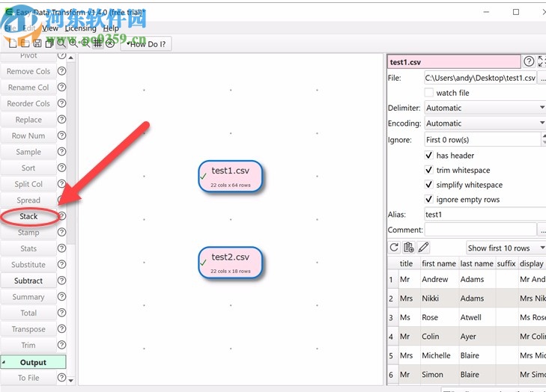This screenshot has height=392, width=546.
Task: Click the cell containing Michelle
Action: (439, 355)
